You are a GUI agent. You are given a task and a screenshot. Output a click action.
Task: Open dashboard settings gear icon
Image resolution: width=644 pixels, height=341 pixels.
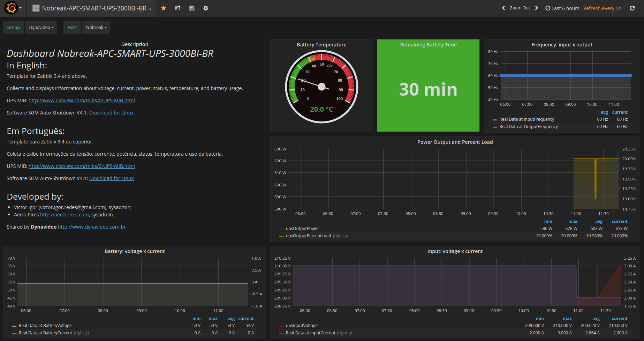tap(206, 8)
